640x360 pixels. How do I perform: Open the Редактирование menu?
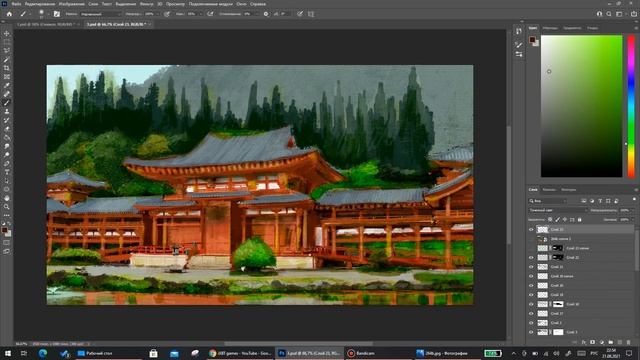[x=40, y=4]
